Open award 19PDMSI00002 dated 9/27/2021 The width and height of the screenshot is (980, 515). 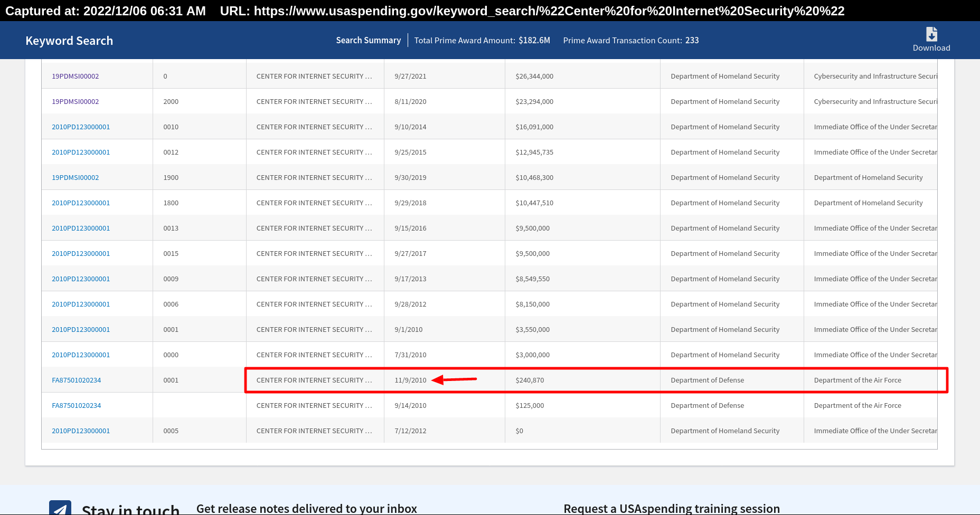click(76, 76)
